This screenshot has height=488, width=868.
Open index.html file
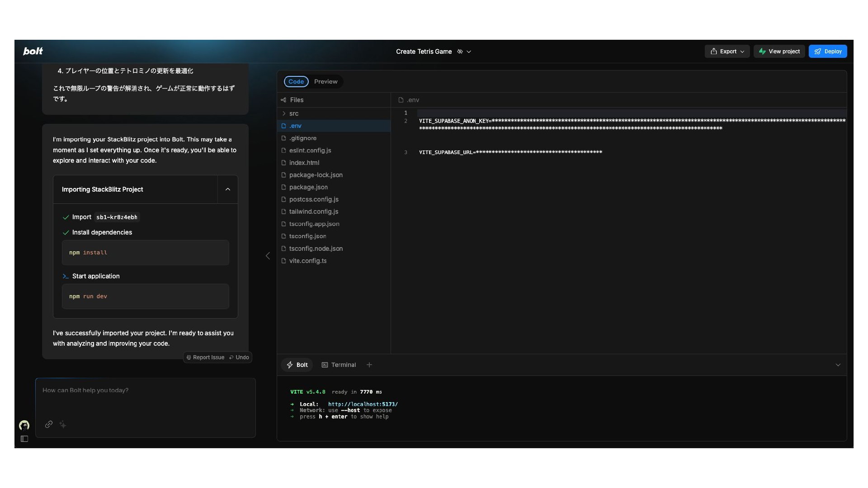[x=334, y=163]
